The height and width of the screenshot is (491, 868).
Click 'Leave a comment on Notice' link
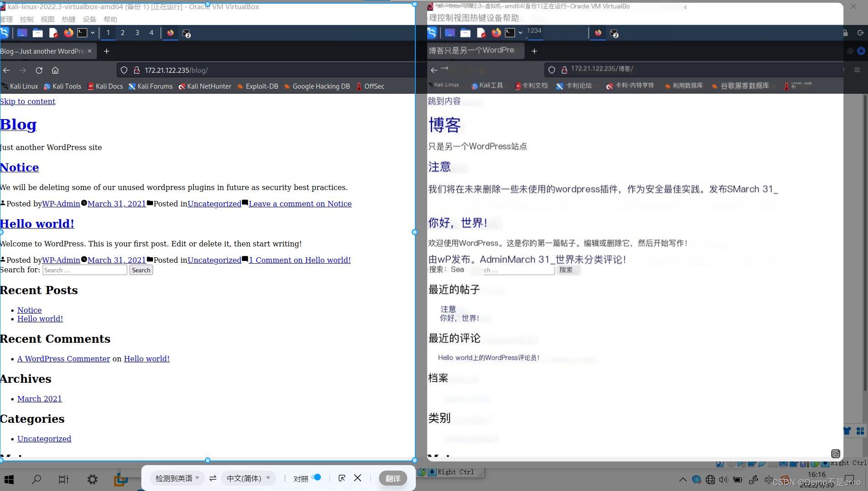(x=300, y=204)
